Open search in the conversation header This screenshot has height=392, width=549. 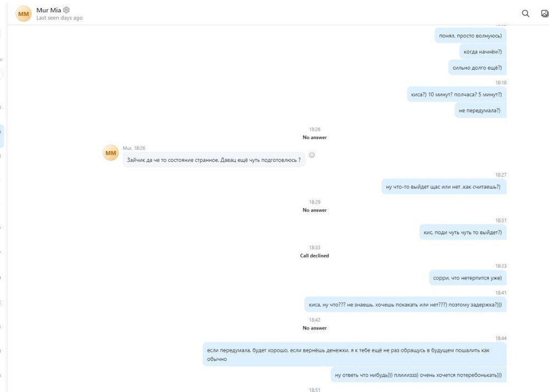tap(525, 14)
